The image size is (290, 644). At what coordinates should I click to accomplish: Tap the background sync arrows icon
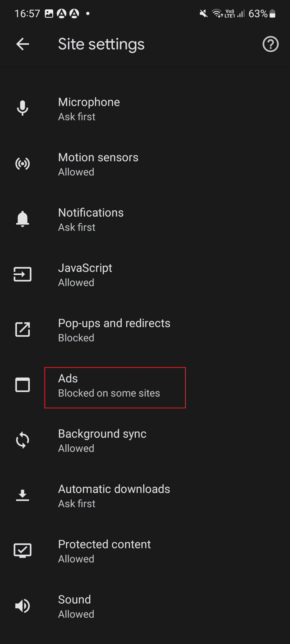[22, 440]
